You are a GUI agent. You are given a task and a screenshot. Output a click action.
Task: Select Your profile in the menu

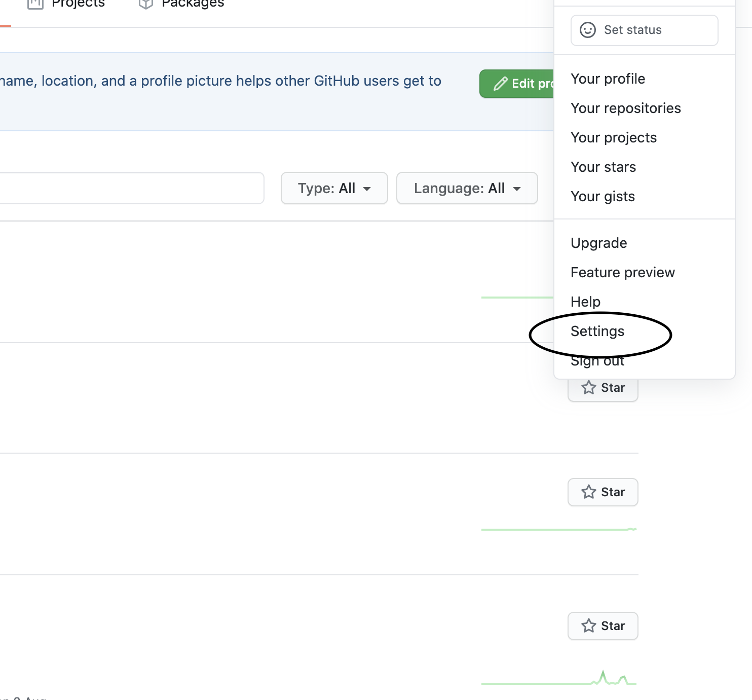(x=608, y=79)
